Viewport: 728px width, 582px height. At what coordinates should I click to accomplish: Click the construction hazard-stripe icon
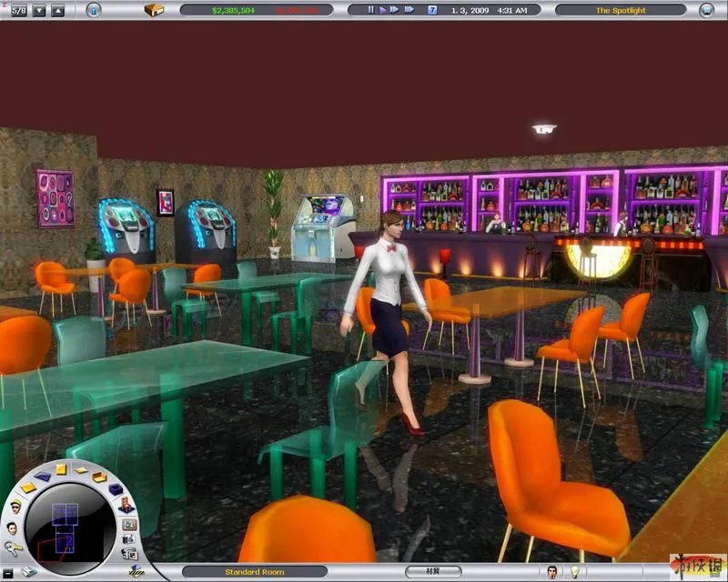(x=136, y=572)
